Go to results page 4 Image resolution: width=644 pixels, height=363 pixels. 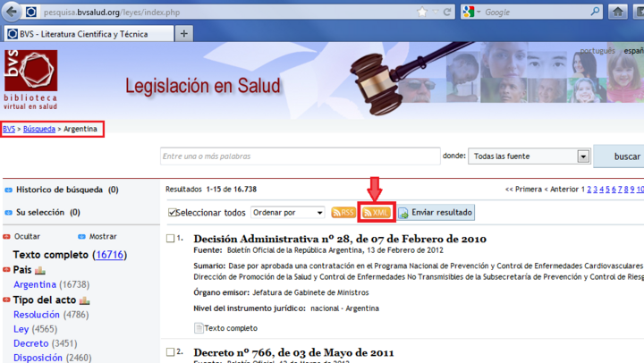tap(601, 190)
